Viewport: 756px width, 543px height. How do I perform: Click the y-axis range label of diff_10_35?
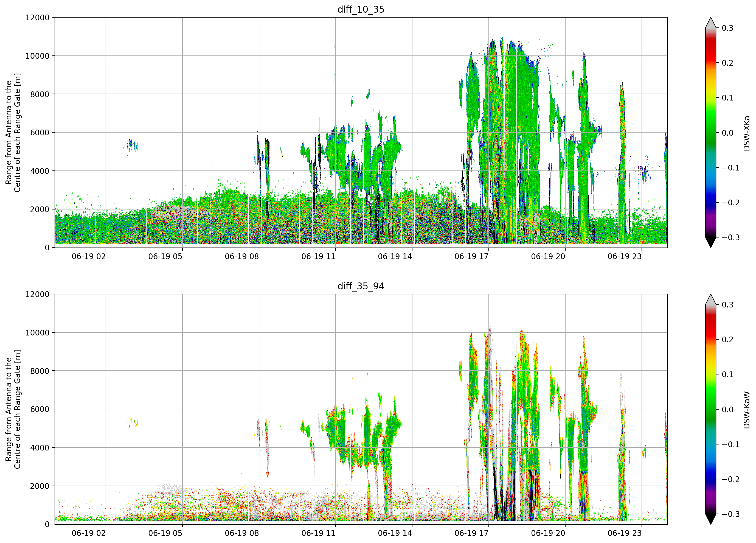pos(13,133)
